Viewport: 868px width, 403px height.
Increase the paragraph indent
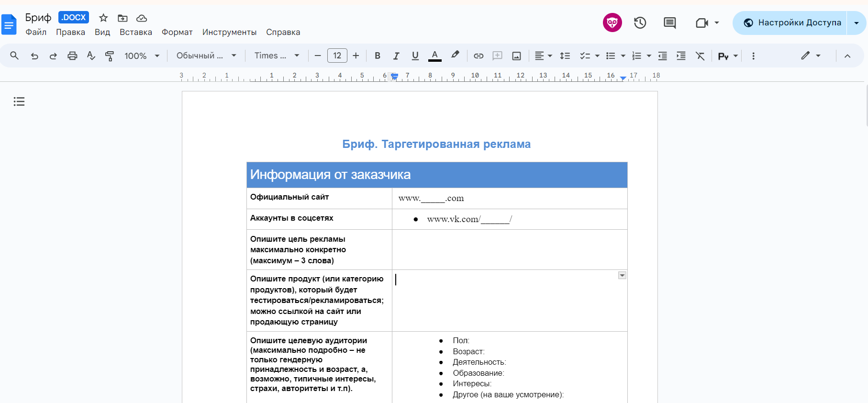pyautogui.click(x=681, y=56)
